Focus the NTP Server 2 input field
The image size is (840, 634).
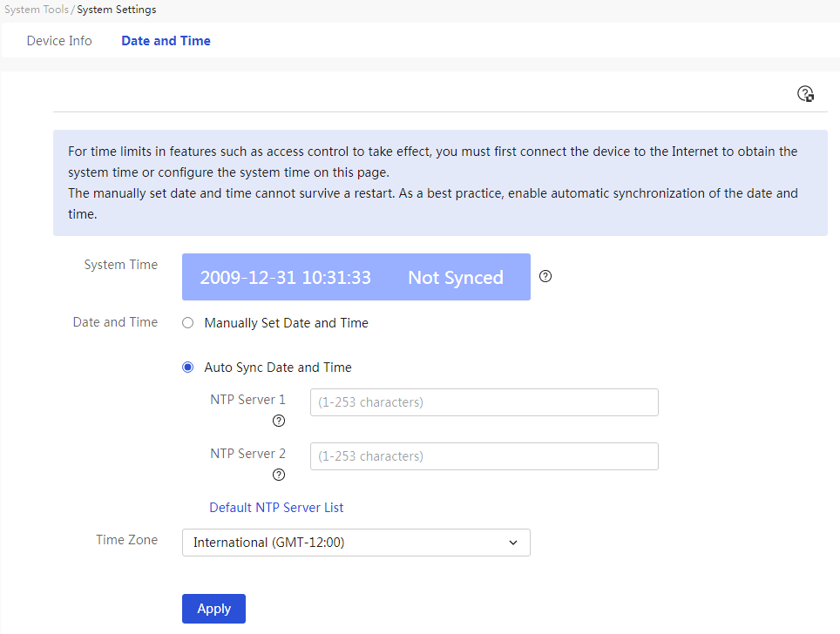coord(484,456)
